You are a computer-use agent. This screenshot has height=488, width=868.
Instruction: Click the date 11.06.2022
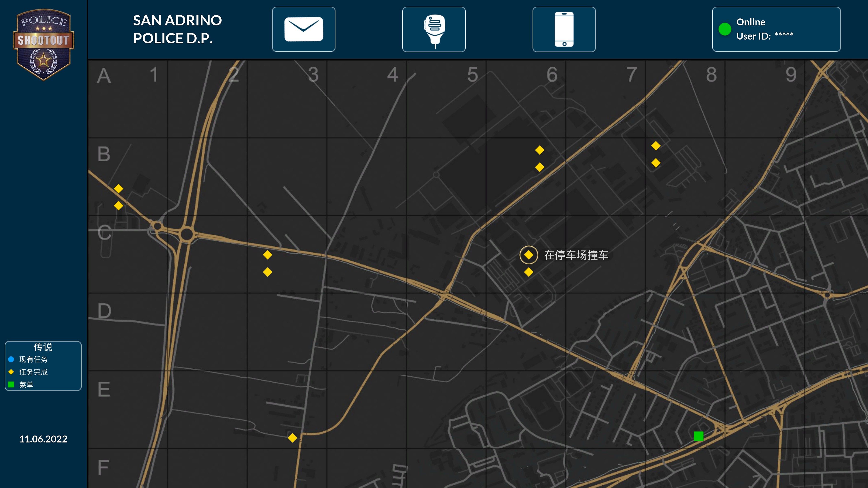click(43, 439)
